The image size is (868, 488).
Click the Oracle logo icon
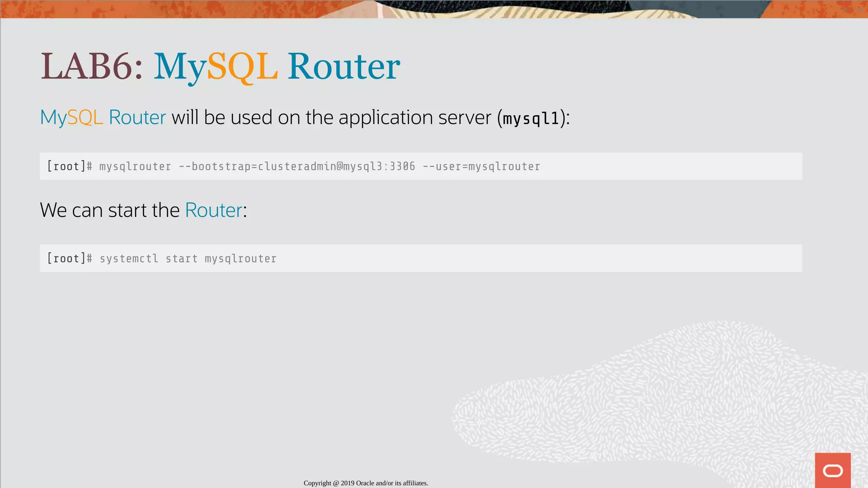[x=832, y=470]
